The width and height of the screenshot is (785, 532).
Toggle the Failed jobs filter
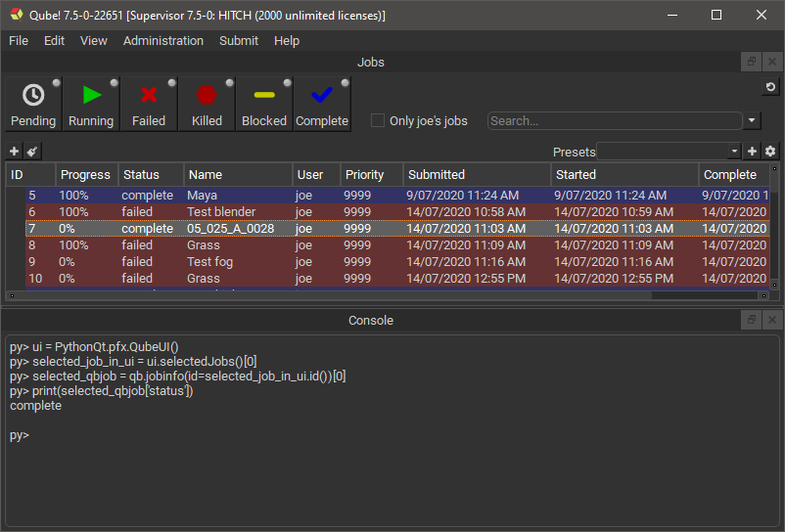coord(149,105)
